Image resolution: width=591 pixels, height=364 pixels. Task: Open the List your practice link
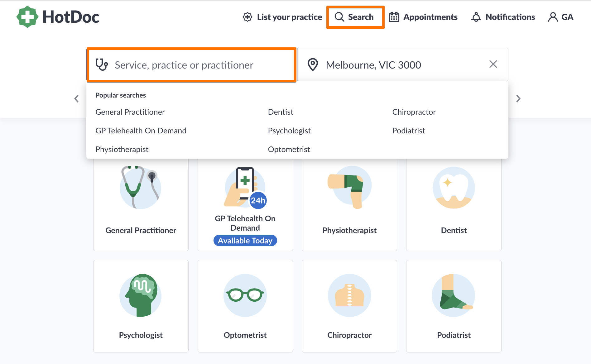click(282, 17)
